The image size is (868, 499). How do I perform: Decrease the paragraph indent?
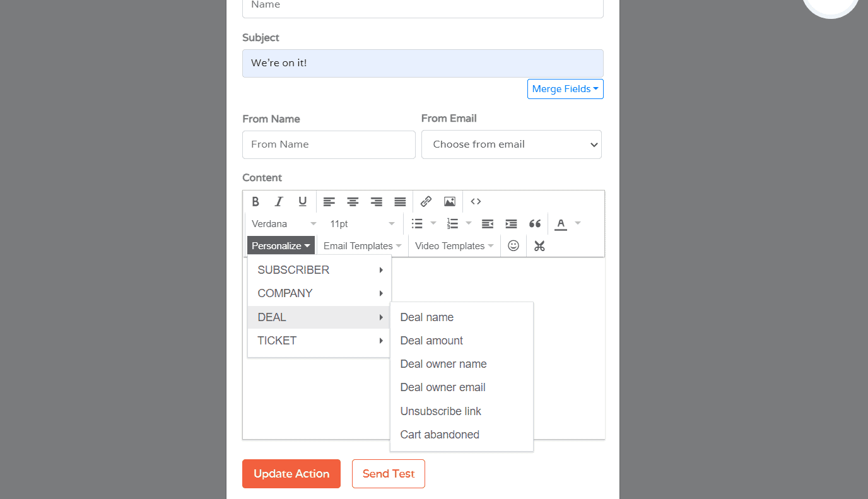[488, 223]
